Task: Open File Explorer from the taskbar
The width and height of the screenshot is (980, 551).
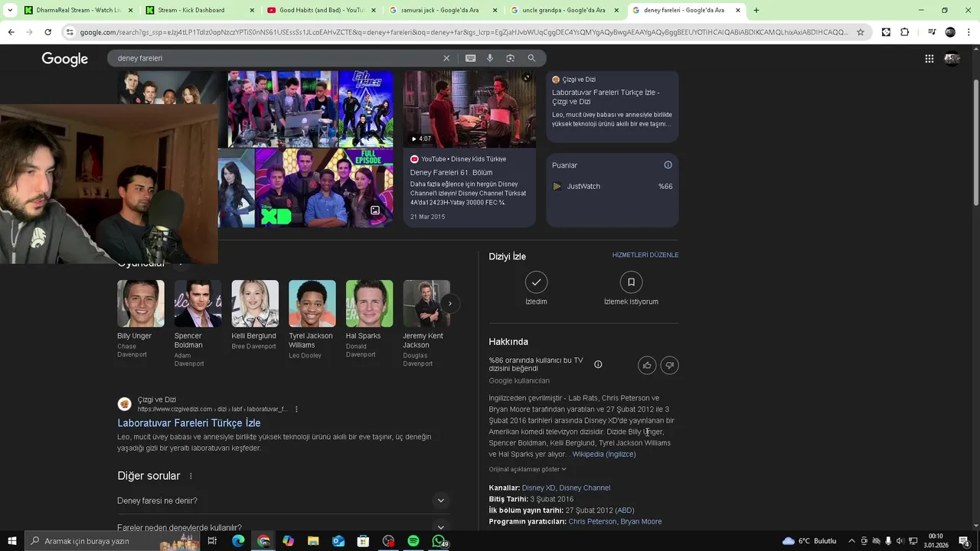Action: 313,541
